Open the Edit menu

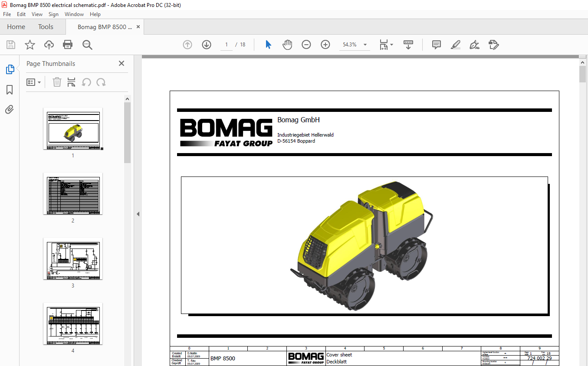[21, 14]
